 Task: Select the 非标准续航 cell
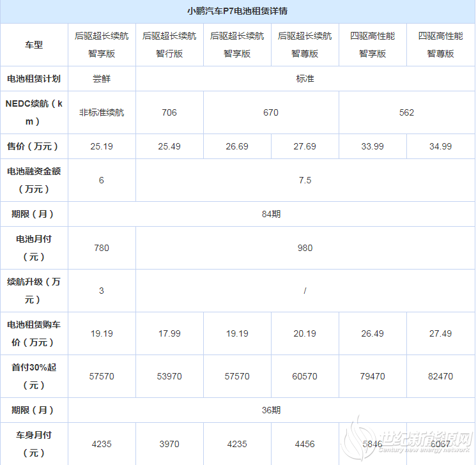click(x=102, y=112)
